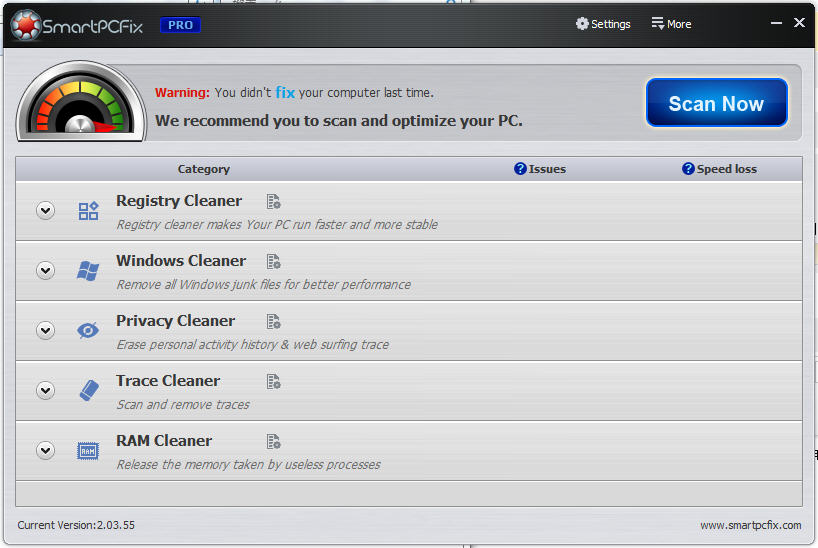Select the Registry Cleaner title
818x548 pixels.
pyautogui.click(x=179, y=200)
